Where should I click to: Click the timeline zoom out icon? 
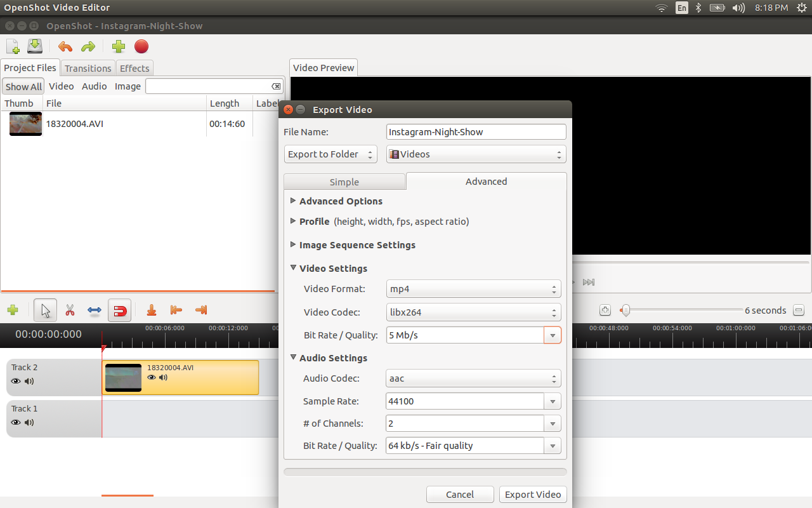click(799, 311)
